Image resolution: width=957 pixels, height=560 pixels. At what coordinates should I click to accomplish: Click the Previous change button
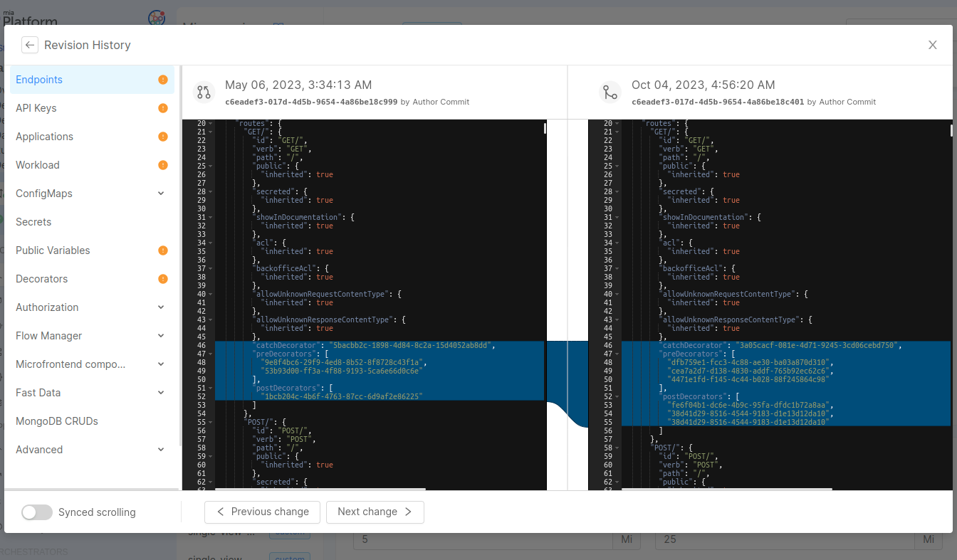click(262, 512)
